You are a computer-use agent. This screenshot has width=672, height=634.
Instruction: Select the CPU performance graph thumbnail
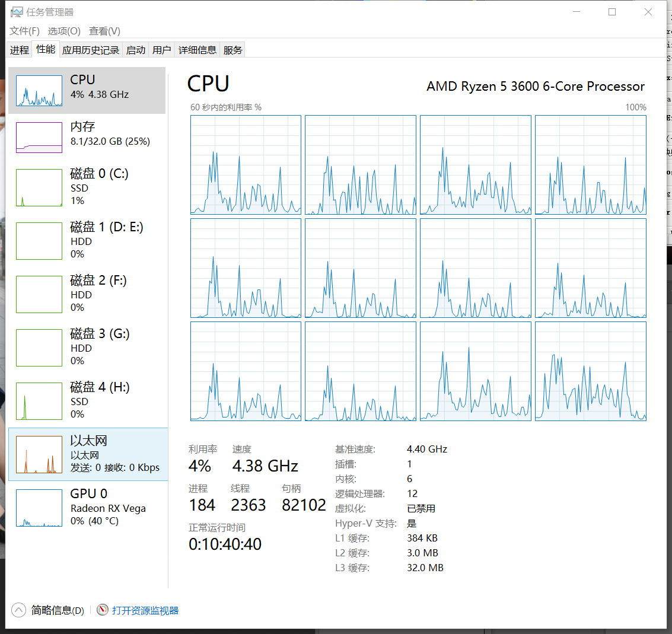[39, 91]
